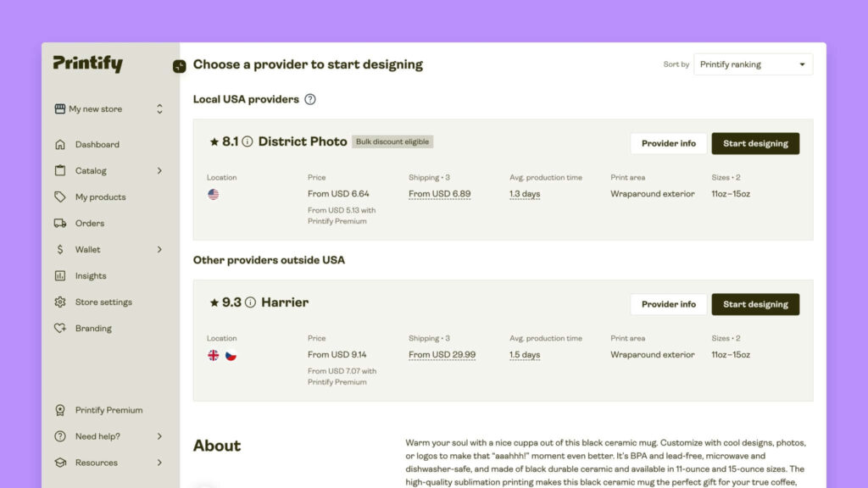Click the dark sidebar collapse icon
The height and width of the screenshot is (488, 868).
pyautogui.click(x=180, y=66)
